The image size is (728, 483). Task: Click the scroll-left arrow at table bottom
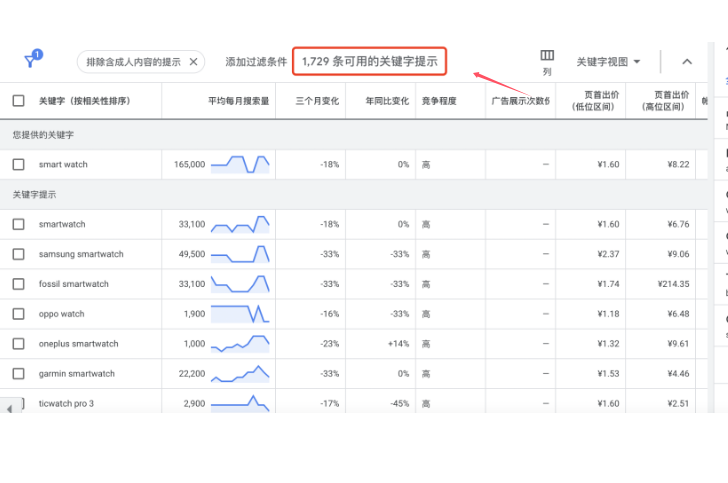(11, 407)
